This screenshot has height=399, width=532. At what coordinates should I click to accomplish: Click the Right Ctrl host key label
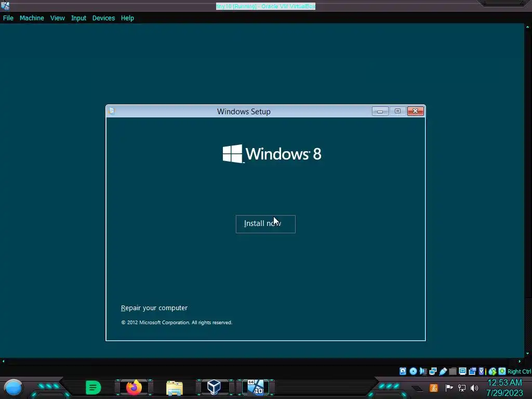(519, 371)
